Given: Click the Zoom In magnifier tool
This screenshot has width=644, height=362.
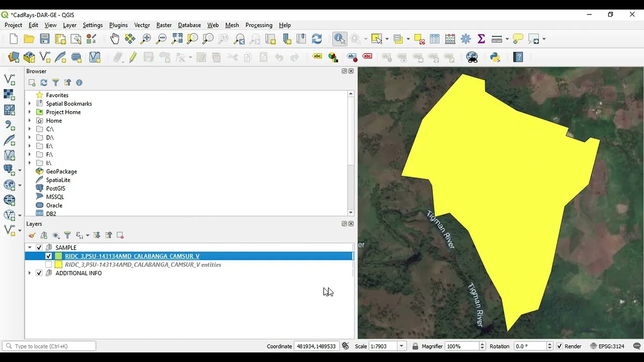Looking at the screenshot, I should point(146,39).
